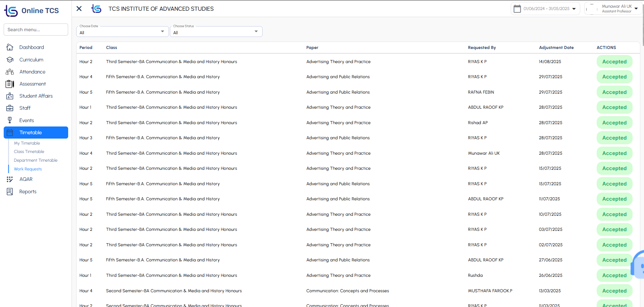Click the Reports document icon
Screen dimensions: 644x307
tap(10, 192)
